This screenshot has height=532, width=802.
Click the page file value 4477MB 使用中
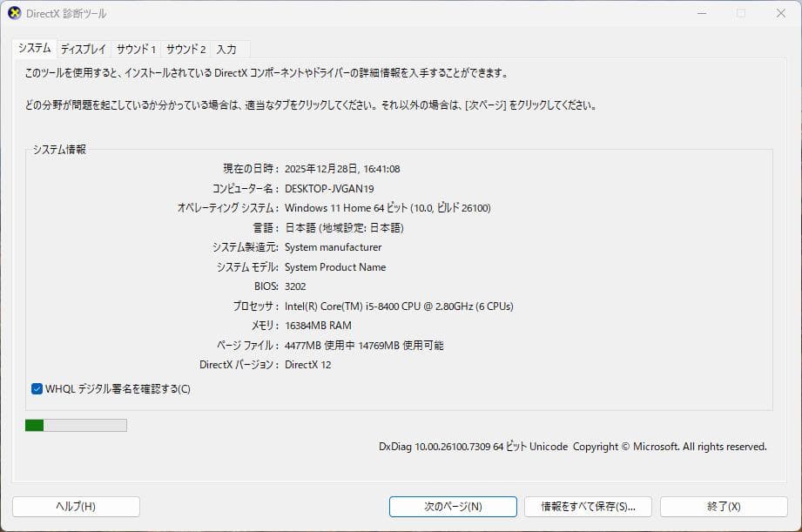click(364, 346)
